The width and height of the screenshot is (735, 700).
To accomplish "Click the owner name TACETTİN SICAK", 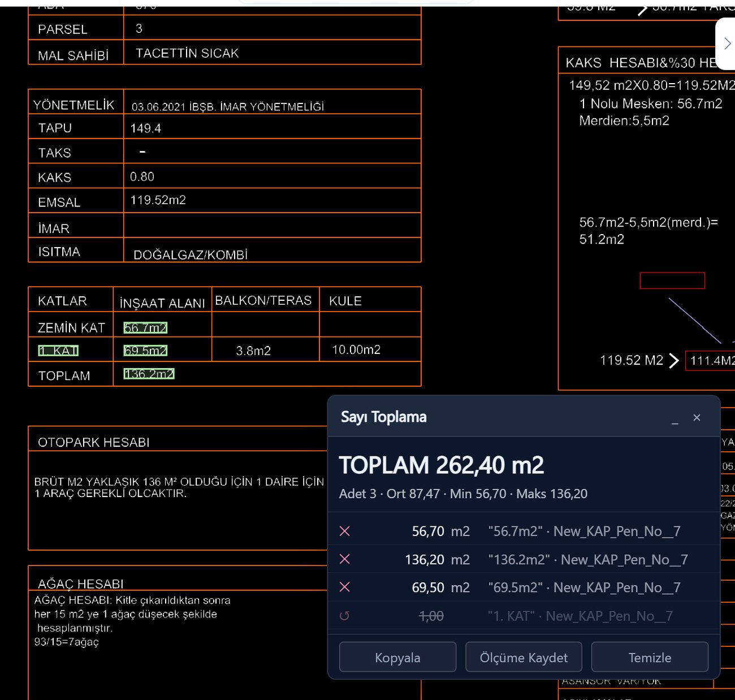I will coord(187,53).
